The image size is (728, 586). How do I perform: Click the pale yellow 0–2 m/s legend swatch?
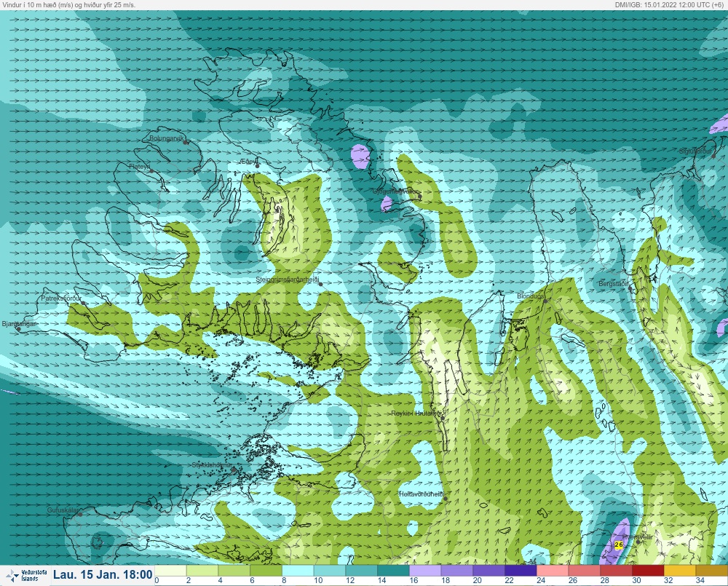[x=170, y=571]
